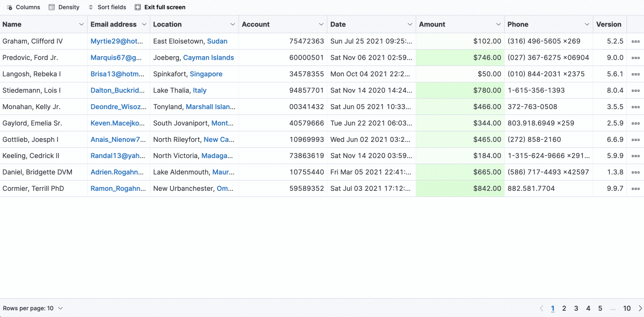Open the Density options

tap(64, 7)
